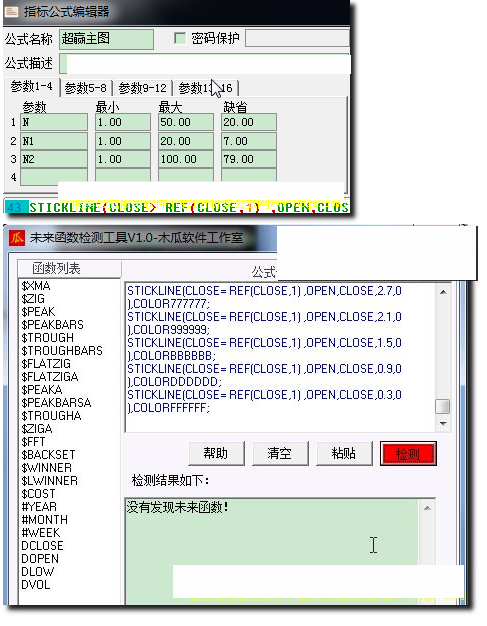Click the parameter name field N2
This screenshot has height=626, width=487.
tap(54, 159)
